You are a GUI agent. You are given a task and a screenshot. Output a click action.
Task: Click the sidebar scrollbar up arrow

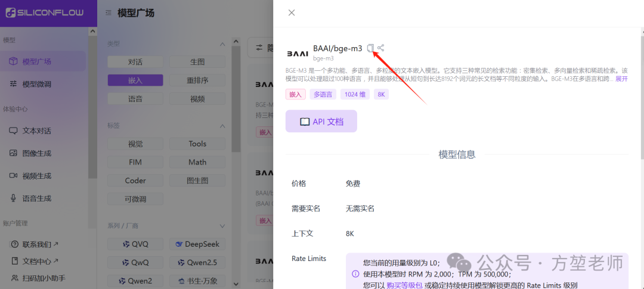click(93, 31)
